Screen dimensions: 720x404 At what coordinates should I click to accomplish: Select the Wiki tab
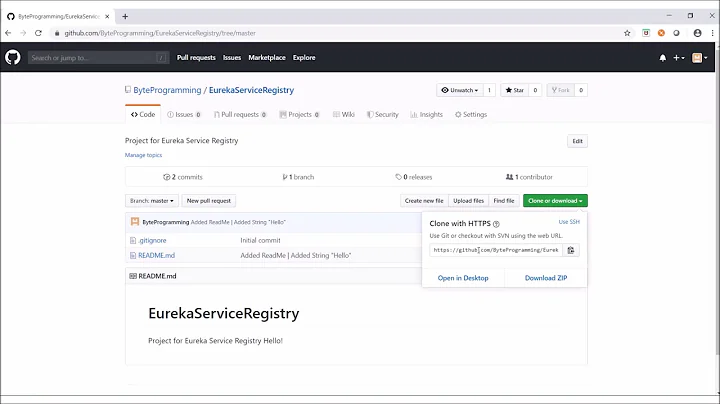pyautogui.click(x=343, y=114)
